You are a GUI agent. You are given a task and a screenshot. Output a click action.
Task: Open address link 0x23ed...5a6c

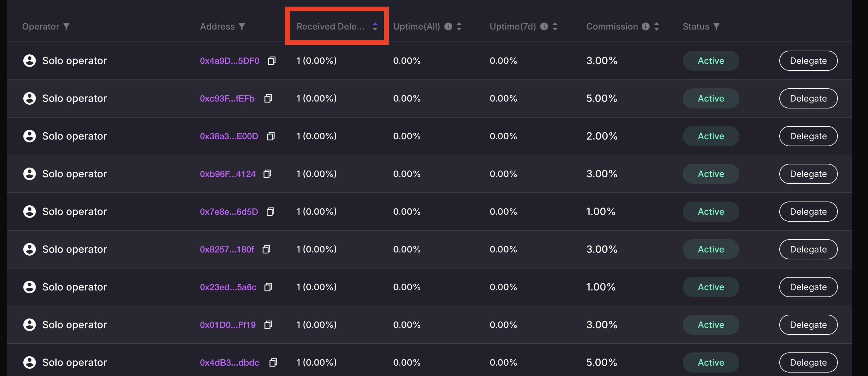coord(228,287)
